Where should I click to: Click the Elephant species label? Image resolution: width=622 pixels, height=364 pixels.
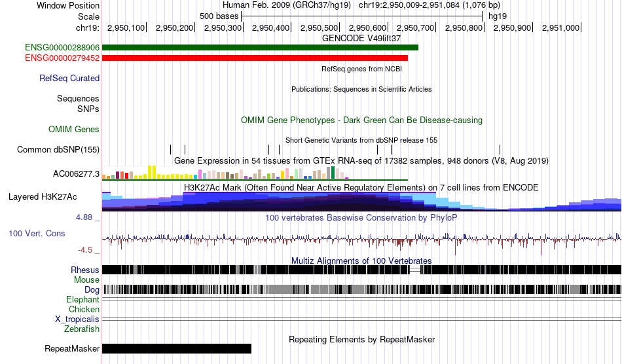pos(82,299)
